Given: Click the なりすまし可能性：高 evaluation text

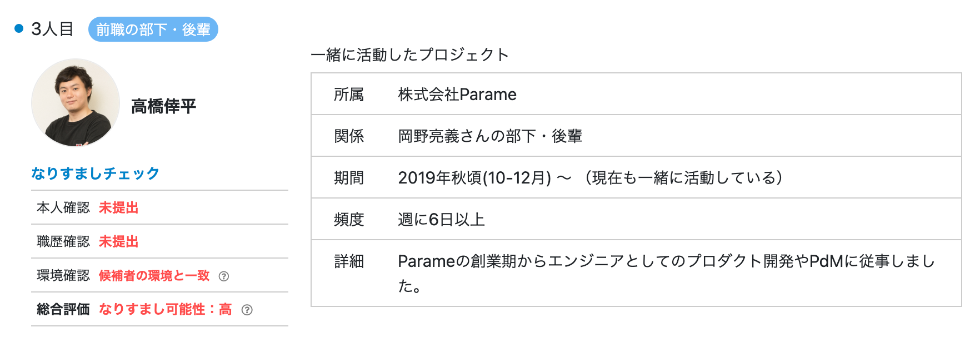Looking at the screenshot, I should pos(165,310).
